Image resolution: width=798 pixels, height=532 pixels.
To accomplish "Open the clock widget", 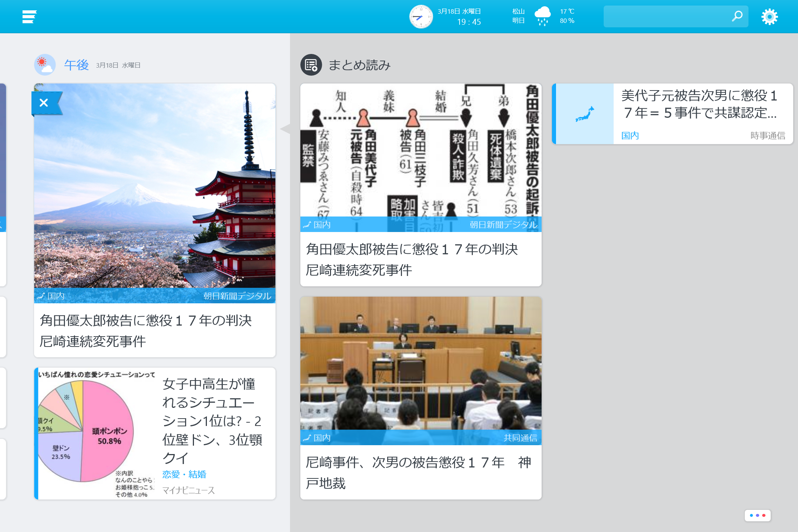I will point(420,16).
